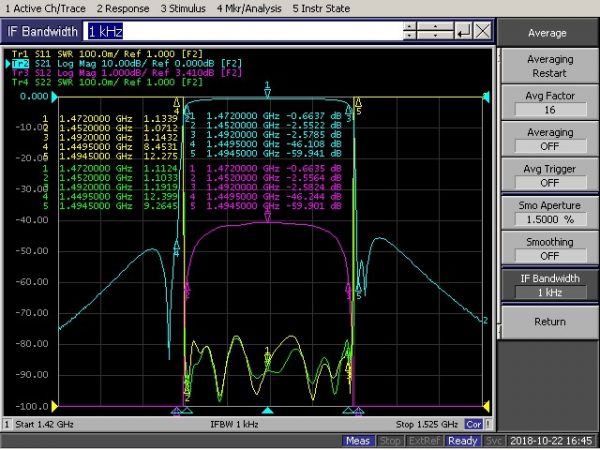Click the small step-down arrow next to the IF Bandwidth field
The width and height of the screenshot is (600, 450).
(409, 35)
